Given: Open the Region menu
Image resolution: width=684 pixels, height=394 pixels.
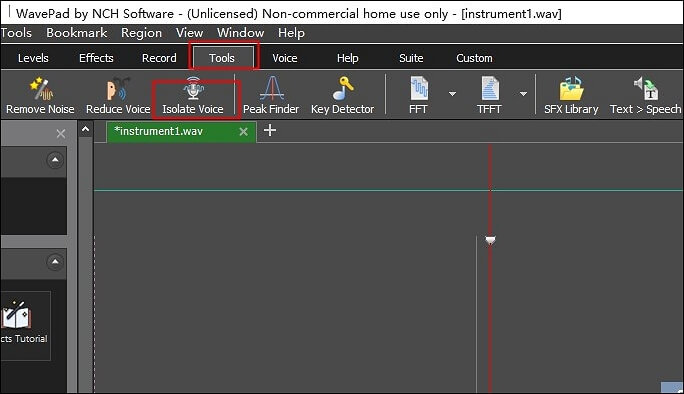Looking at the screenshot, I should [141, 33].
